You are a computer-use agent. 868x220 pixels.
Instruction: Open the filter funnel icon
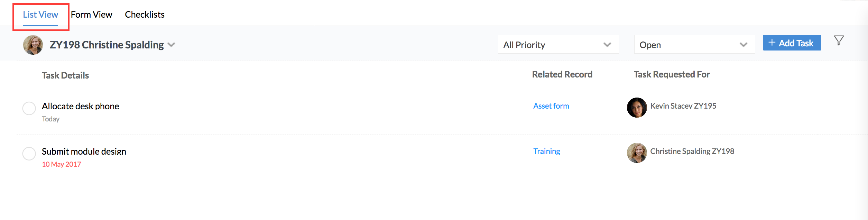tap(839, 40)
